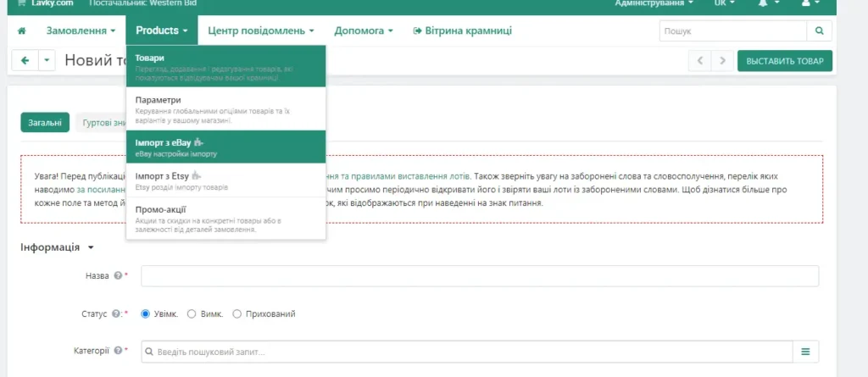Collapse the Інформація section
The height and width of the screenshot is (377, 868).
[57, 247]
